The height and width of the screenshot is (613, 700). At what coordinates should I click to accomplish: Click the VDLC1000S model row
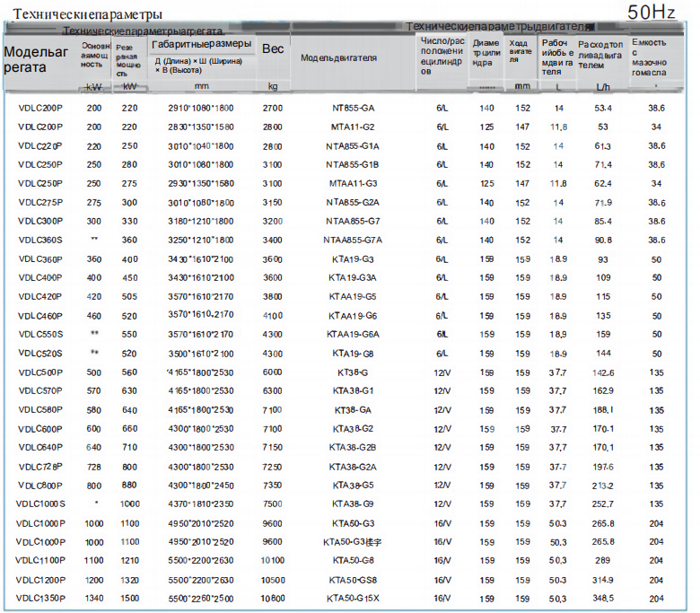[x=40, y=504]
